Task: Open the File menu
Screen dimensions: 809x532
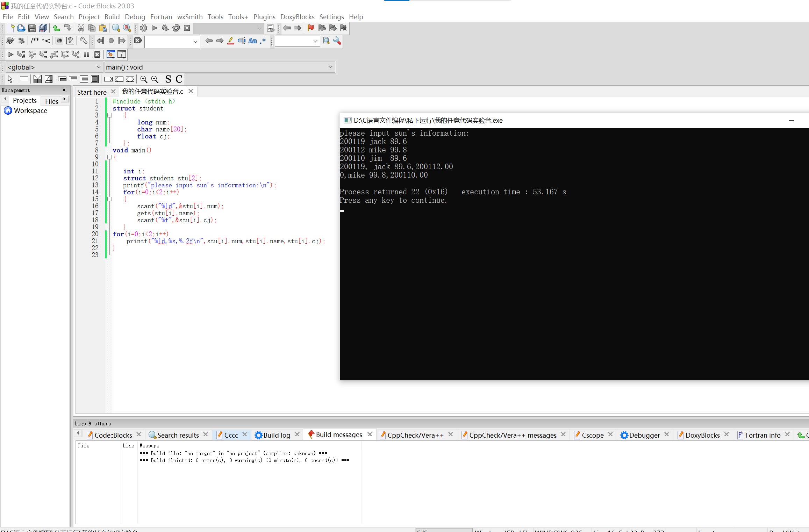Action: [8, 17]
